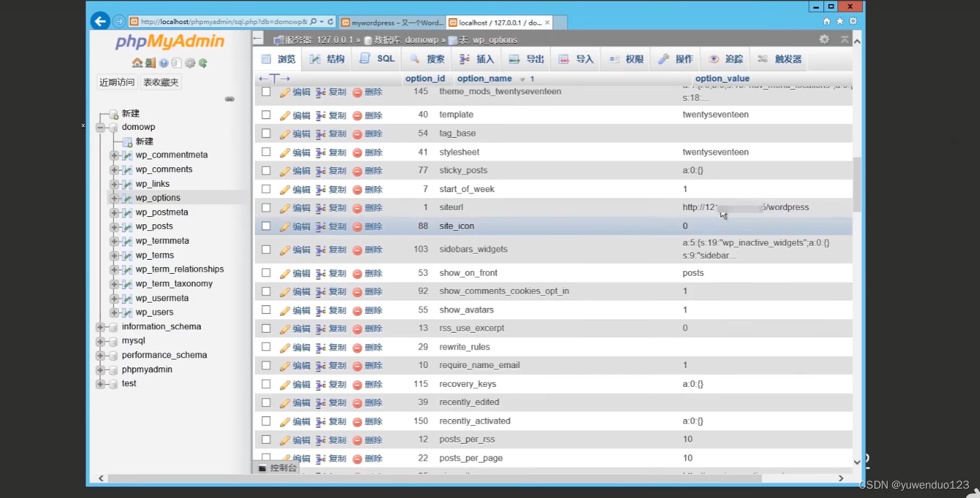
Task: Click red delete icon for stylesheet row
Action: click(x=357, y=153)
